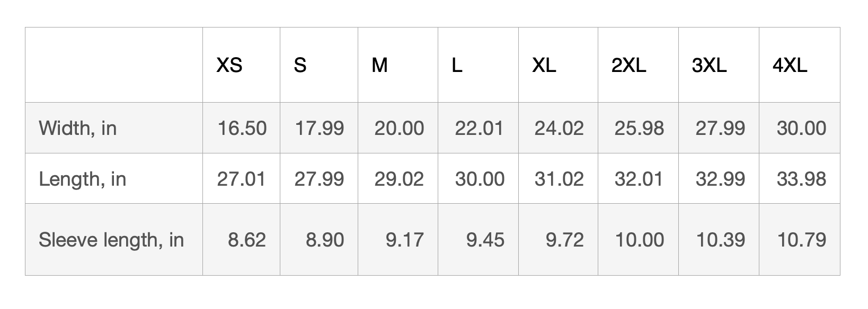Viewport: 868px width, 309px height.
Task: Click the XL width value 24.02
Action: point(559,128)
